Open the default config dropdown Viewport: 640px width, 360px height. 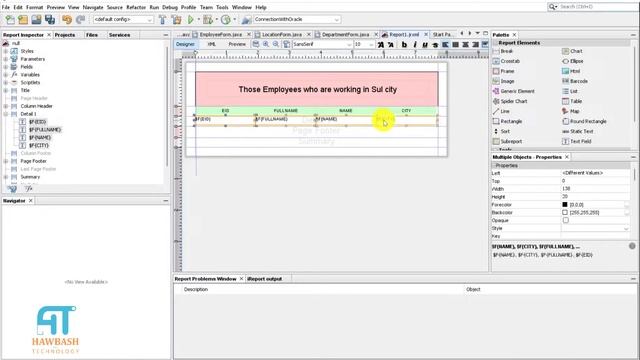[x=123, y=20]
